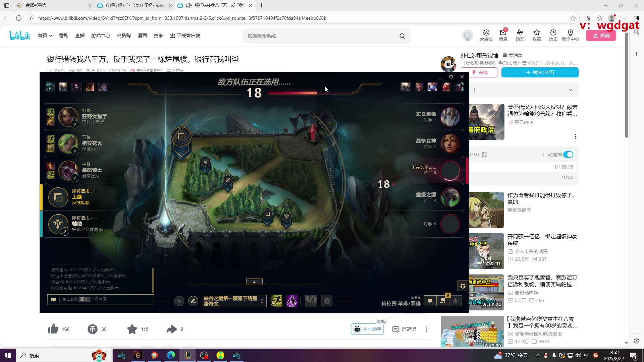The width and height of the screenshot is (644, 362).
Task: Open the AI小助手 button
Action: click(368, 329)
